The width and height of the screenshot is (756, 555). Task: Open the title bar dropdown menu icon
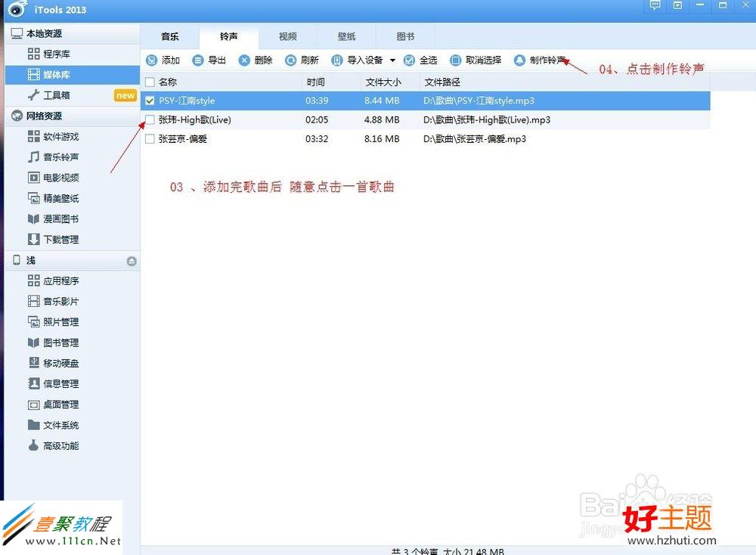tap(677, 5)
